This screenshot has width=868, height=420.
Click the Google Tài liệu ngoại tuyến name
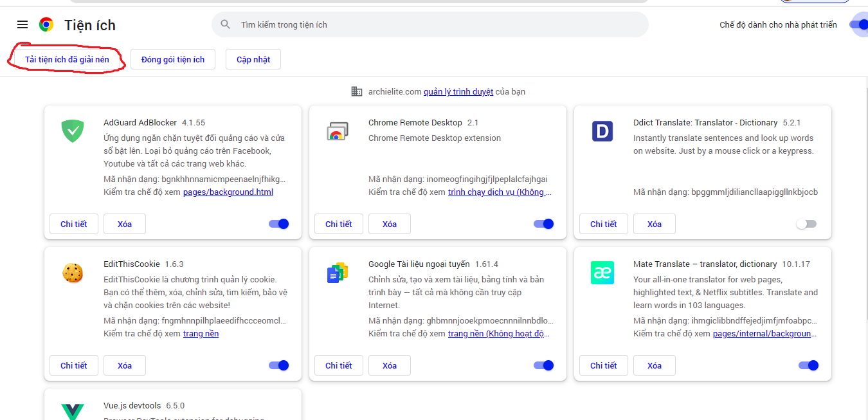[x=419, y=264]
